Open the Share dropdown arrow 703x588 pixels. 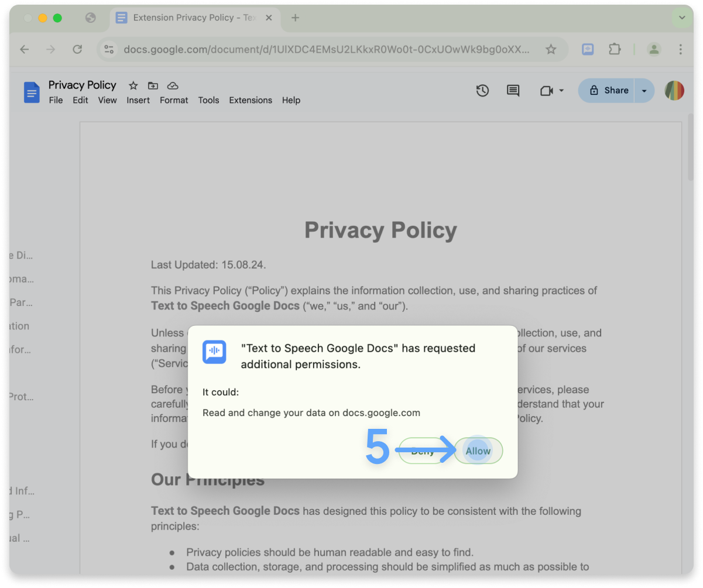(644, 91)
